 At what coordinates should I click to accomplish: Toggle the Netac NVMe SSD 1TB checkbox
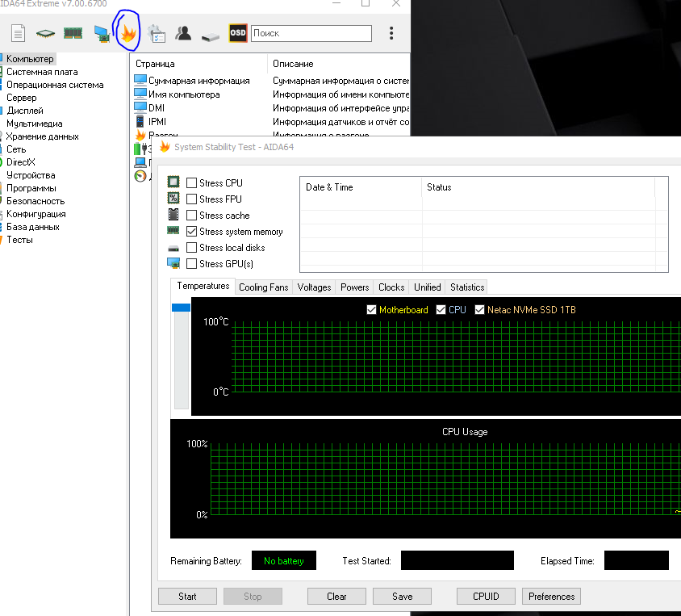[479, 310]
